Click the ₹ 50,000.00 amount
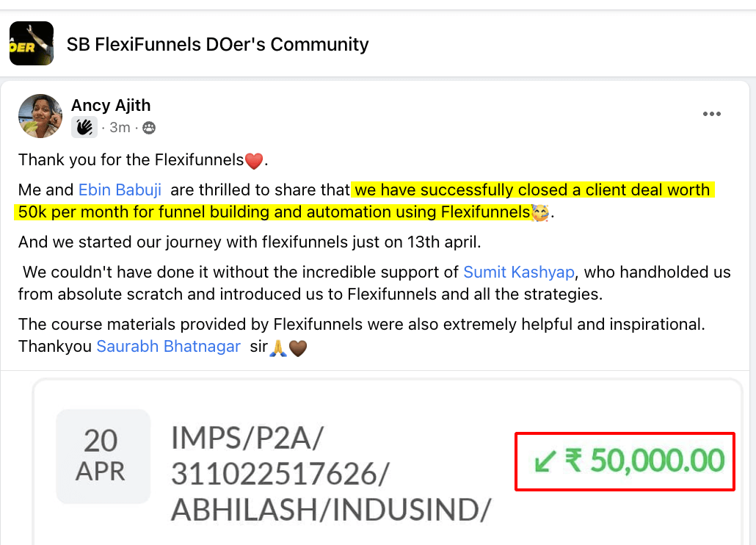The image size is (756, 545). [x=644, y=461]
